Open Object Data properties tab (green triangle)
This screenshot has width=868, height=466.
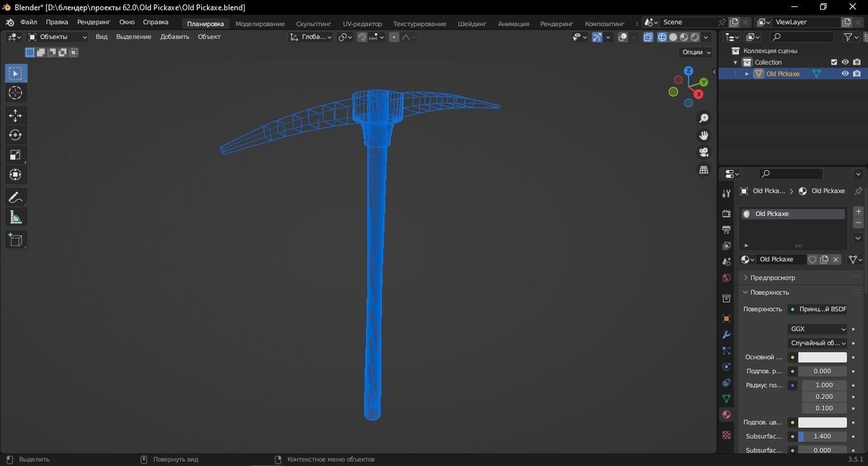(x=726, y=398)
